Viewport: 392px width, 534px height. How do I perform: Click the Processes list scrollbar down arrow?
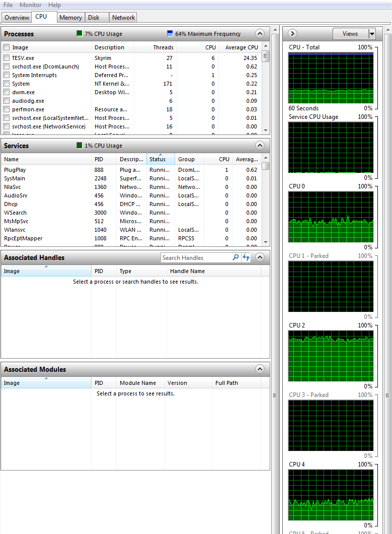pyautogui.click(x=266, y=130)
